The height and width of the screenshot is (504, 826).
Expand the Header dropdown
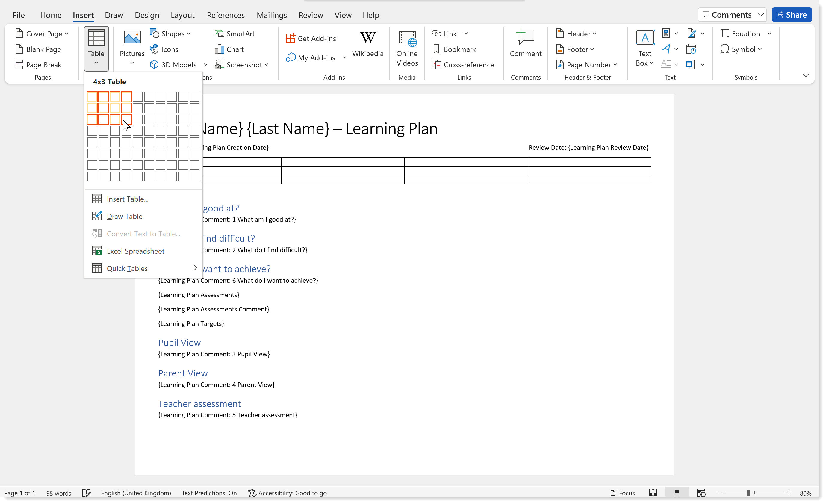(x=595, y=34)
